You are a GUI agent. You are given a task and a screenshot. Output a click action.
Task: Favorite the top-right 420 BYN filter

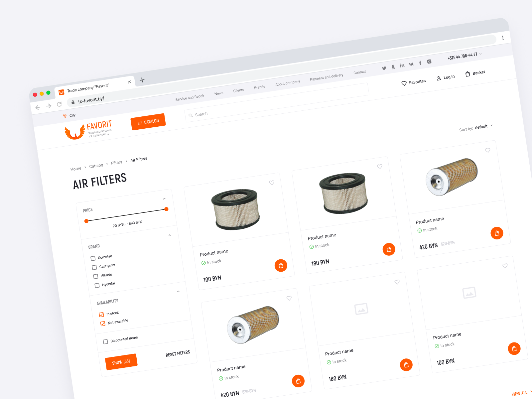point(488,150)
